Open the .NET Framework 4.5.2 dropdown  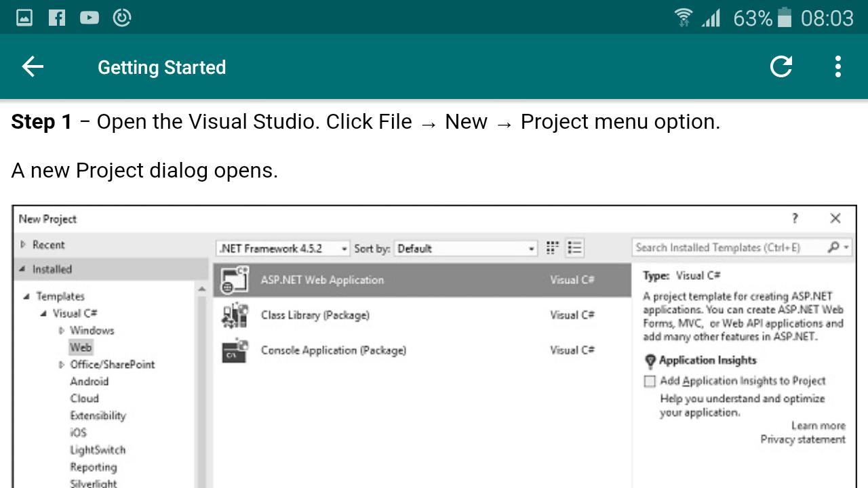[283, 248]
